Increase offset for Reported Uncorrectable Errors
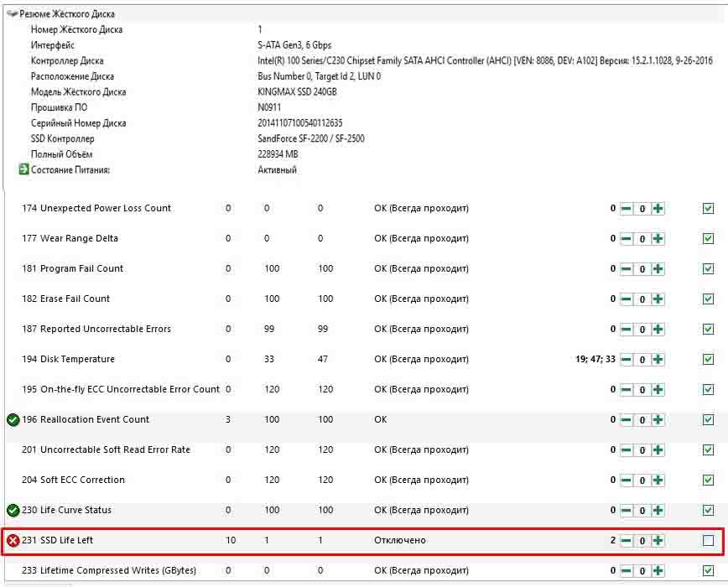 pos(658,330)
